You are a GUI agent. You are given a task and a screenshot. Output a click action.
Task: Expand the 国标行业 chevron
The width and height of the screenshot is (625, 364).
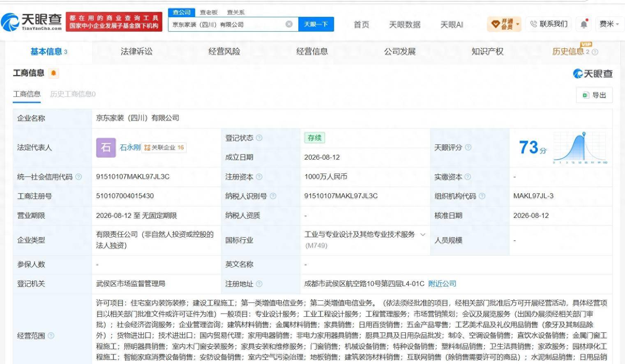pos(423,235)
